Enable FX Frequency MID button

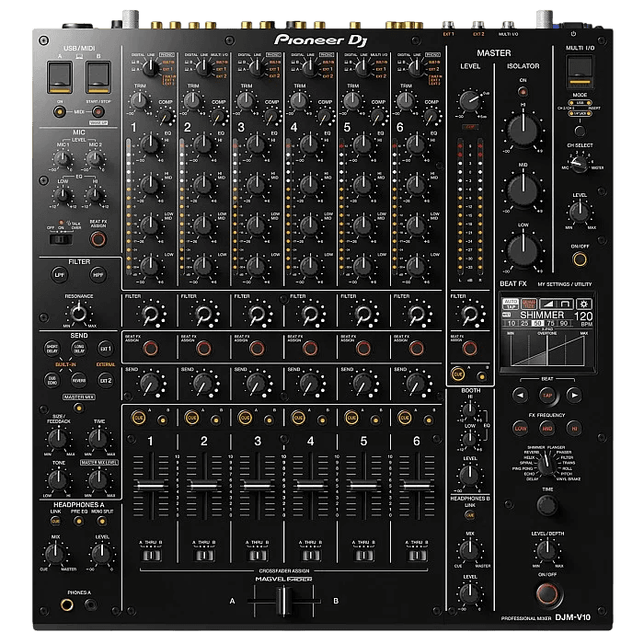click(547, 429)
